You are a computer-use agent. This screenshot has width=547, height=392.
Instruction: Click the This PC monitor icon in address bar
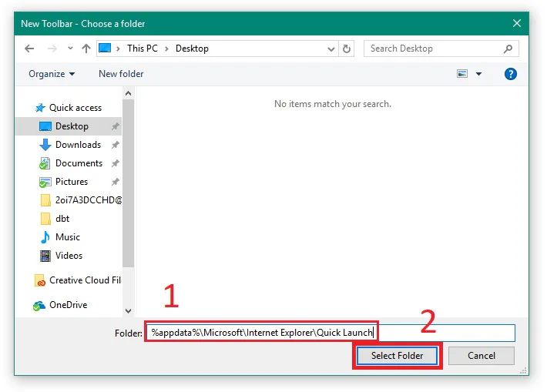coord(105,48)
